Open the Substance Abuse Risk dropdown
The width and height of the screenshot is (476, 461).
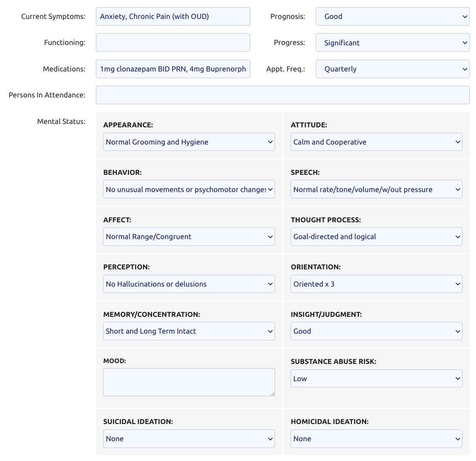pyautogui.click(x=376, y=379)
